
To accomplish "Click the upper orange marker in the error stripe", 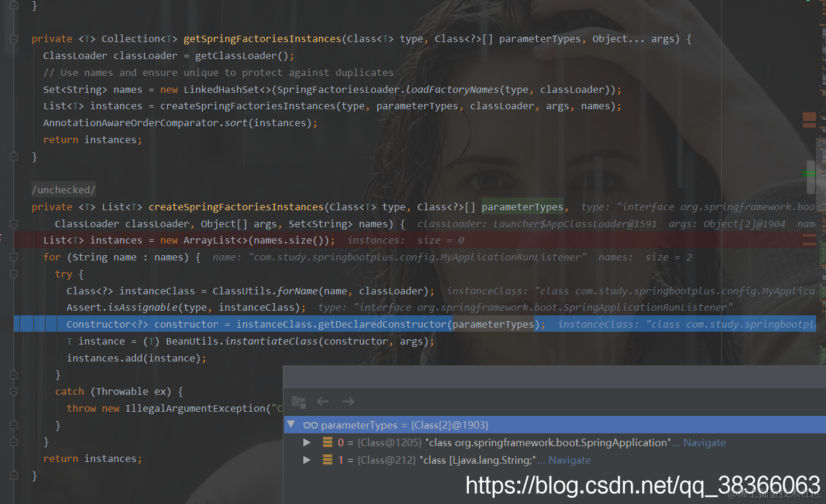I will [x=810, y=116].
